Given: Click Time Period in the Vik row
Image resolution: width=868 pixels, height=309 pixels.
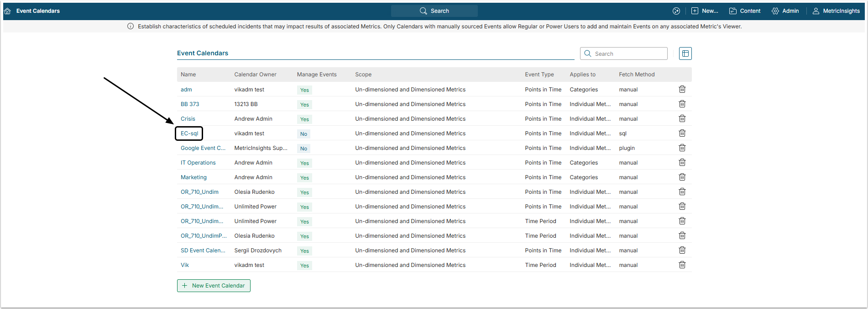Looking at the screenshot, I should coord(540,265).
